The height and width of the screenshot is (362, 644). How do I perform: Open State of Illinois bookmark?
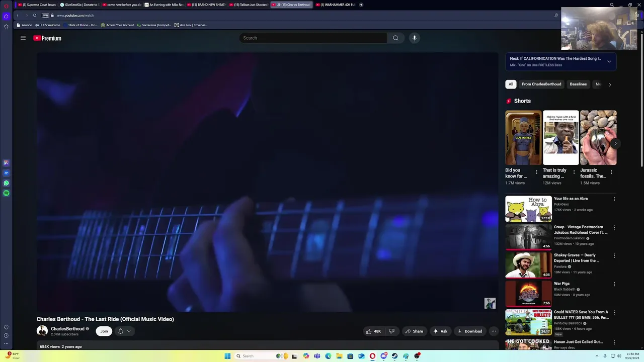click(x=80, y=25)
